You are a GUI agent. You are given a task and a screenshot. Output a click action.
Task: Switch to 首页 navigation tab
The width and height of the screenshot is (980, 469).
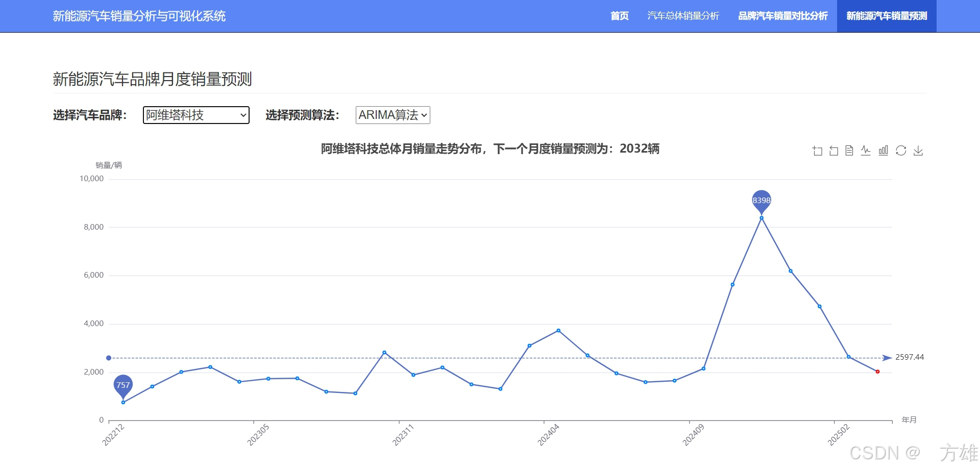pyautogui.click(x=619, y=16)
